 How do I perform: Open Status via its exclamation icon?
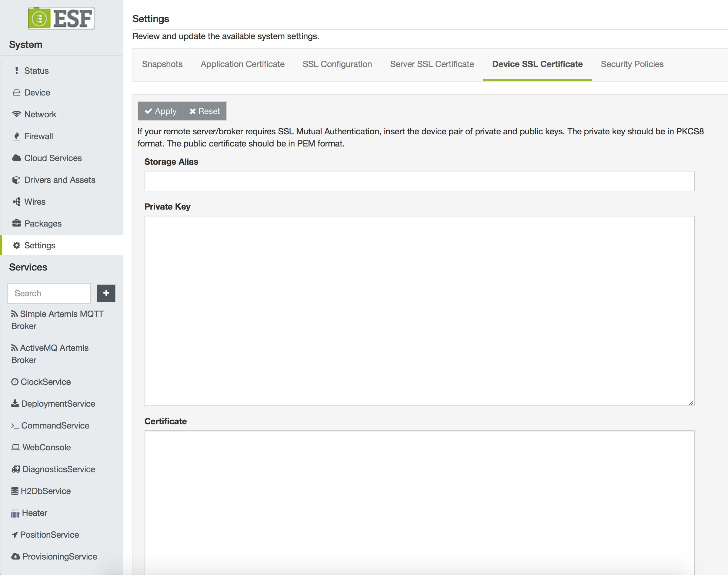(16, 70)
